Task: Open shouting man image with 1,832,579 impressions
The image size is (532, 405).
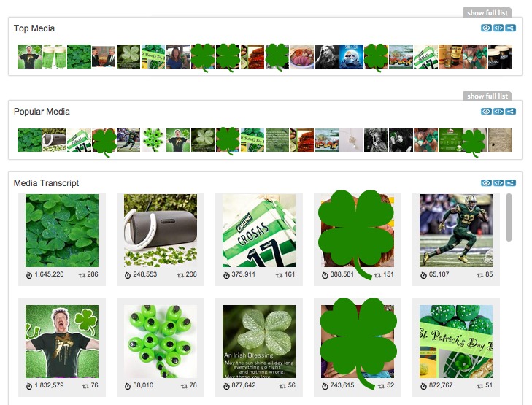Action: 62,342
